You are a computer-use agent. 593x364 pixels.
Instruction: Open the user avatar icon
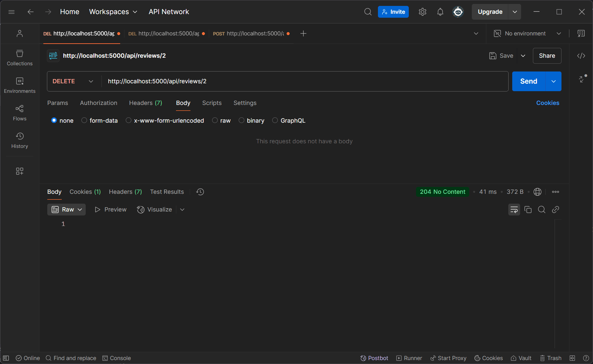click(x=458, y=12)
